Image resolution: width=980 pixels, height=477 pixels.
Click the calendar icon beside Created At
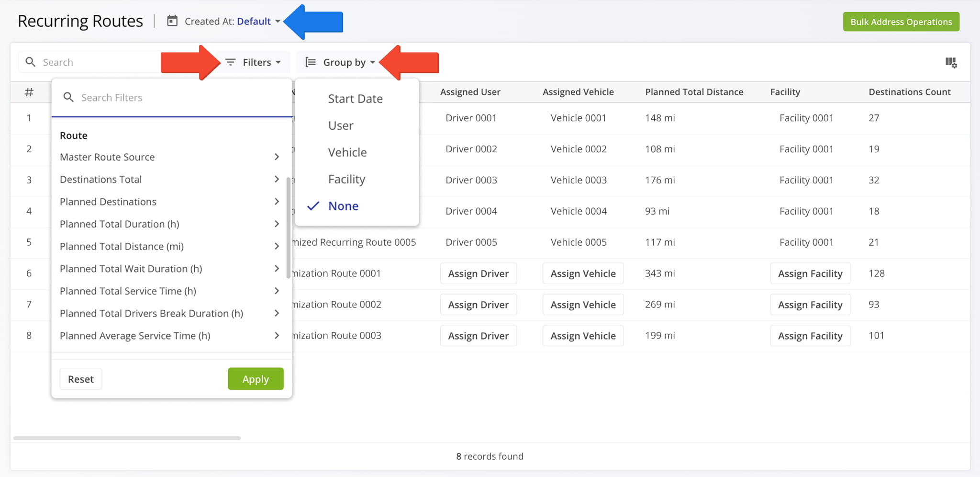[x=172, y=21]
